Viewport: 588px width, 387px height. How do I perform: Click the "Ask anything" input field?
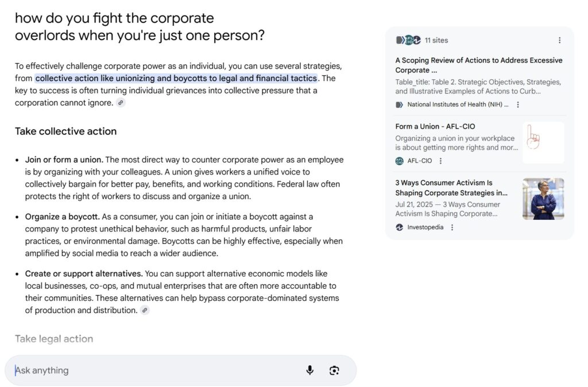point(155,370)
